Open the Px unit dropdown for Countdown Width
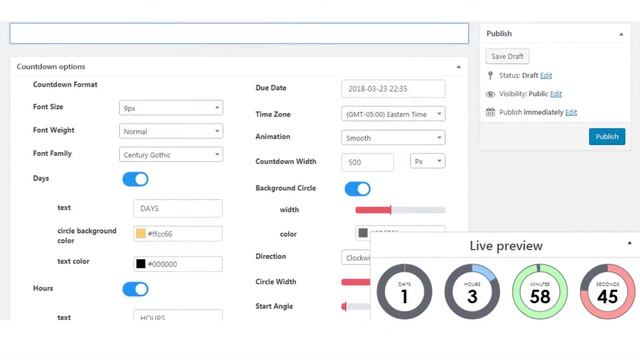This screenshot has width=640, height=360. [x=427, y=161]
